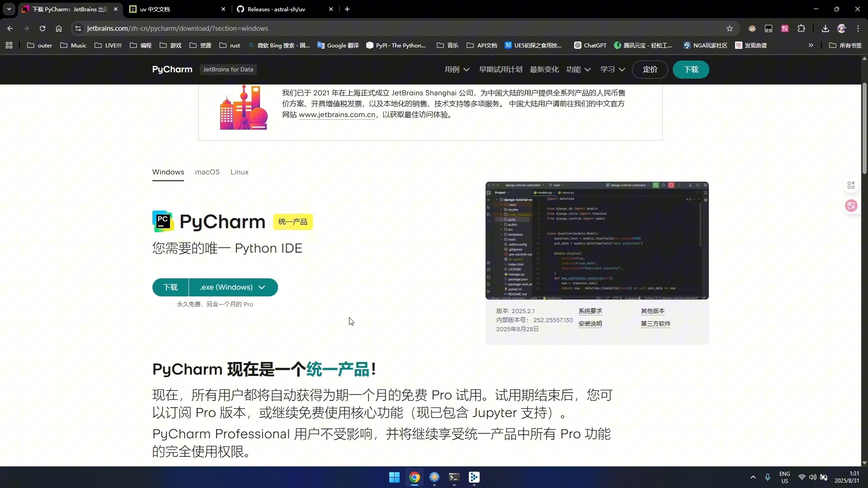
Task: Click the JetBrains for Data badge
Action: point(228,69)
